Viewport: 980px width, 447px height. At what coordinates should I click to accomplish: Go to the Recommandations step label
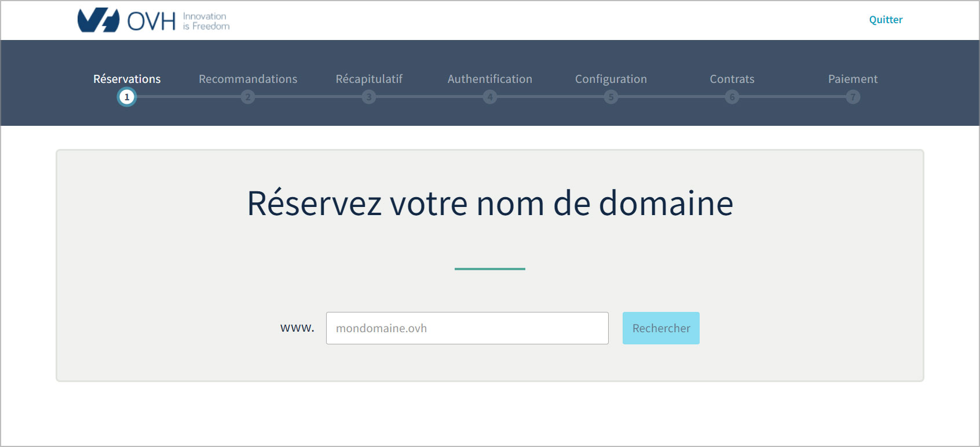248,79
